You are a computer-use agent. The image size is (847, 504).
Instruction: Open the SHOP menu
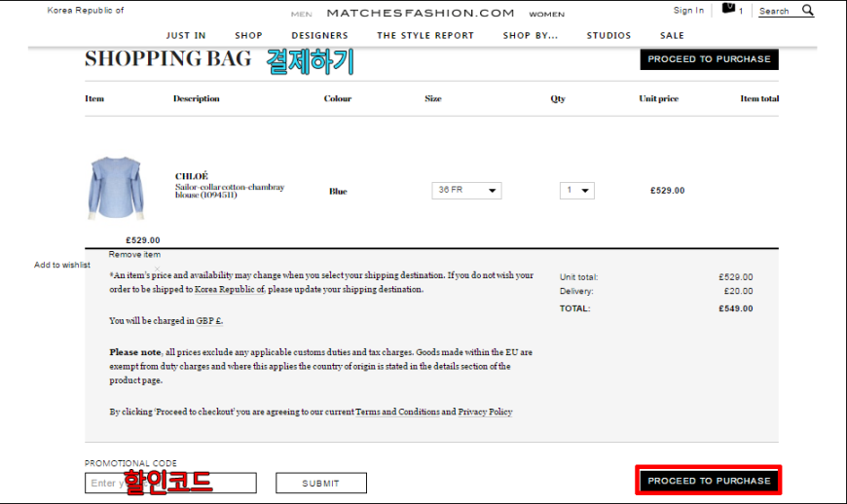click(x=248, y=36)
